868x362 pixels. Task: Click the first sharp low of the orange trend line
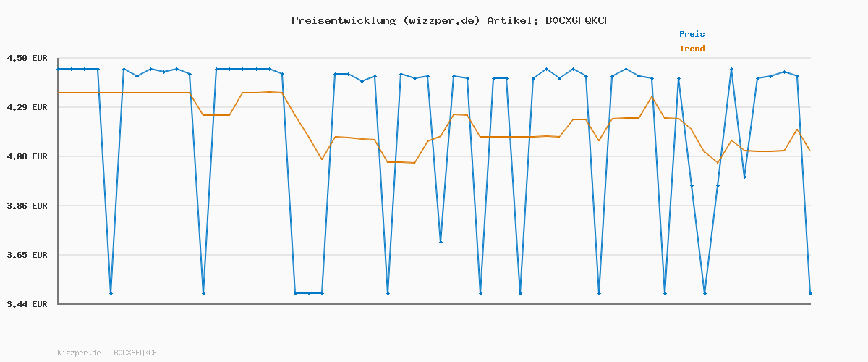coord(322,159)
